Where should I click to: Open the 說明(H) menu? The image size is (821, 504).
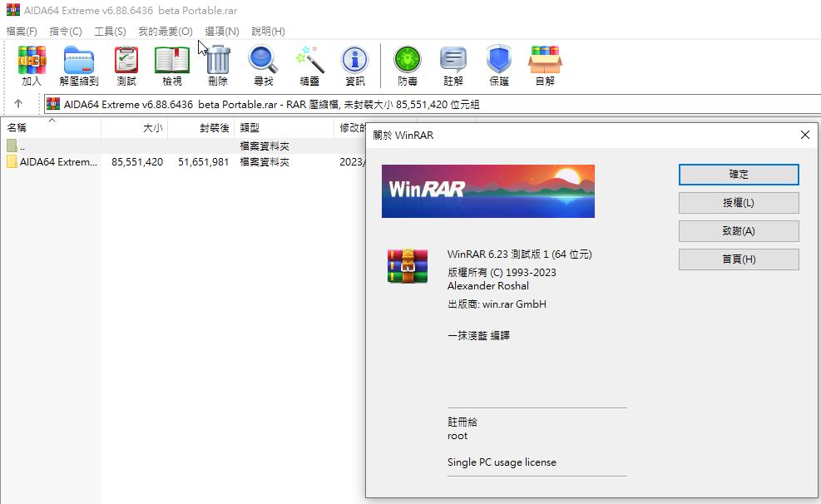[268, 32]
